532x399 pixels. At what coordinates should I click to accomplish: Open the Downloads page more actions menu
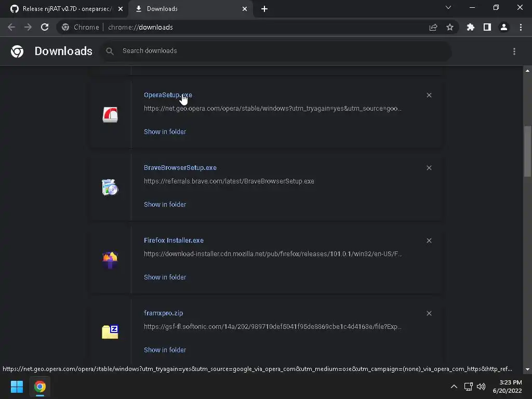coord(514,51)
